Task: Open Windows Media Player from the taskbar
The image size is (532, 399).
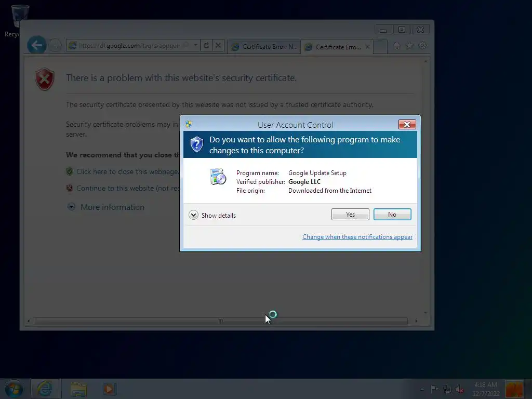Action: click(x=109, y=389)
